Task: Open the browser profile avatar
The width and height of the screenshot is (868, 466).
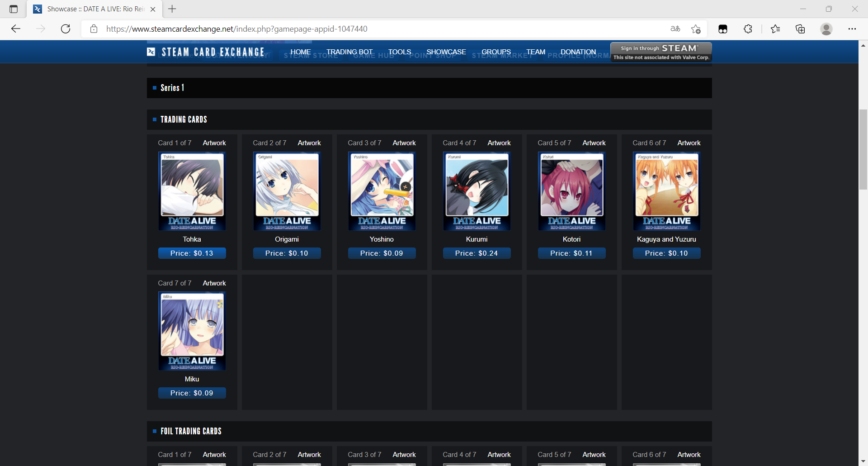Action: pyautogui.click(x=826, y=29)
